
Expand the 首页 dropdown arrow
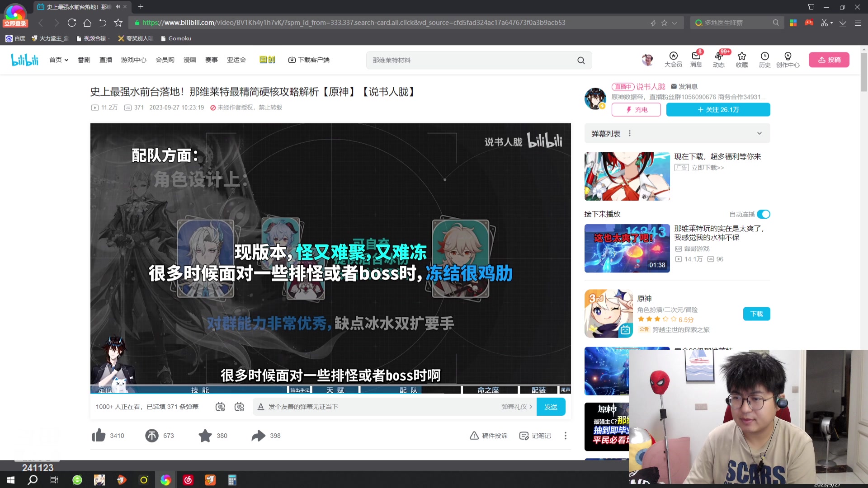(x=66, y=60)
